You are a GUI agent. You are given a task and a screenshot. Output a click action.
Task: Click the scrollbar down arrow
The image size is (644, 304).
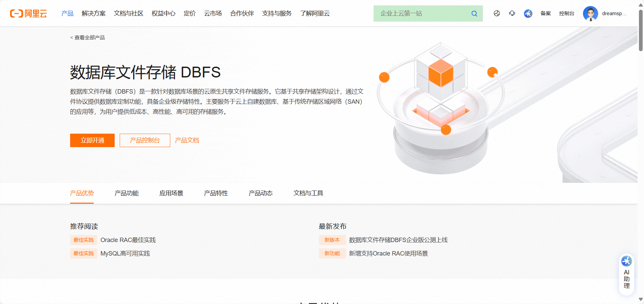coord(641,299)
